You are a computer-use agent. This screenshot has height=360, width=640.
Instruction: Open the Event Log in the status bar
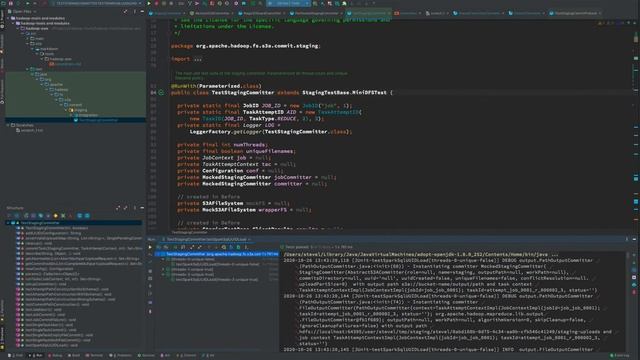click(620, 356)
